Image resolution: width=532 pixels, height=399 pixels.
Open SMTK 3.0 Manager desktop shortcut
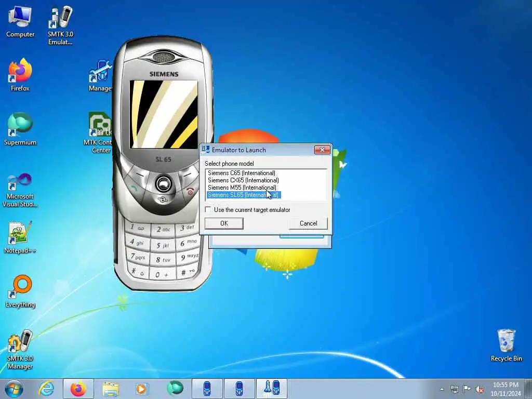click(20, 350)
